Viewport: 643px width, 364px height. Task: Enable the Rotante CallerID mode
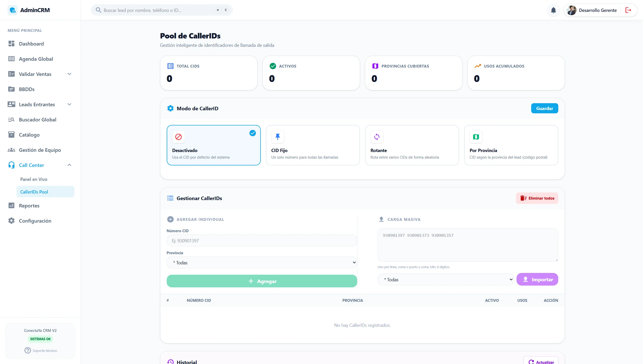click(412, 145)
